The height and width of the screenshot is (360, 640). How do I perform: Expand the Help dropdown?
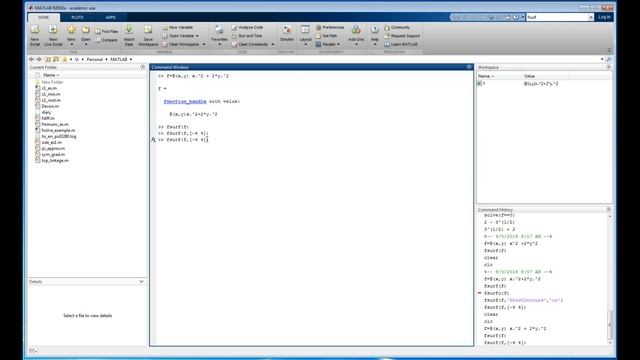click(375, 44)
